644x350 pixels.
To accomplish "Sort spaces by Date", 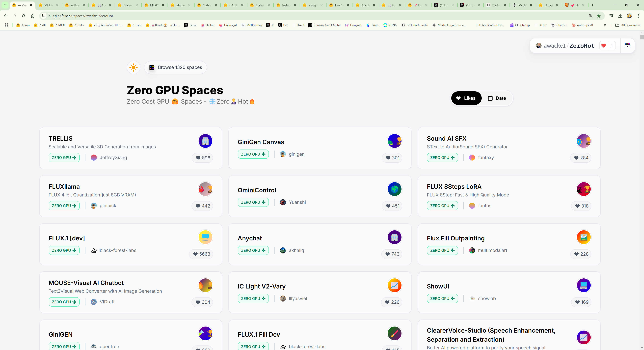I will pyautogui.click(x=497, y=98).
